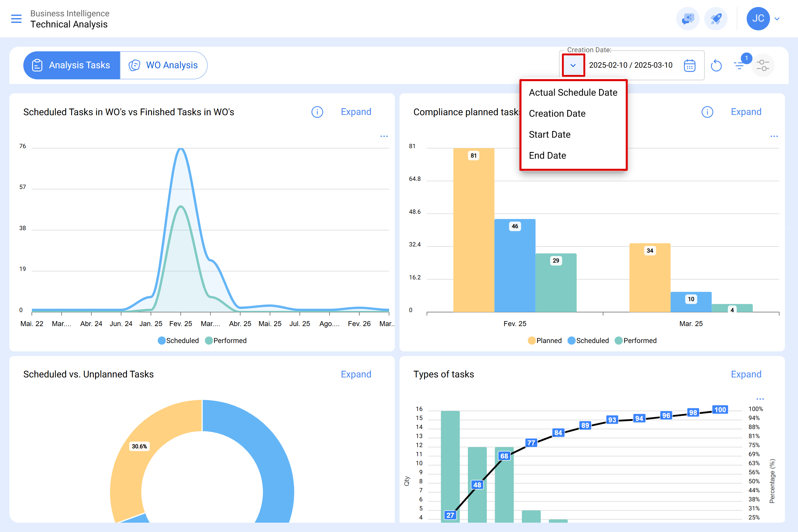
Task: Click the 'Scheduled vs. Unplanned Tasks' title
Action: pyautogui.click(x=88, y=374)
